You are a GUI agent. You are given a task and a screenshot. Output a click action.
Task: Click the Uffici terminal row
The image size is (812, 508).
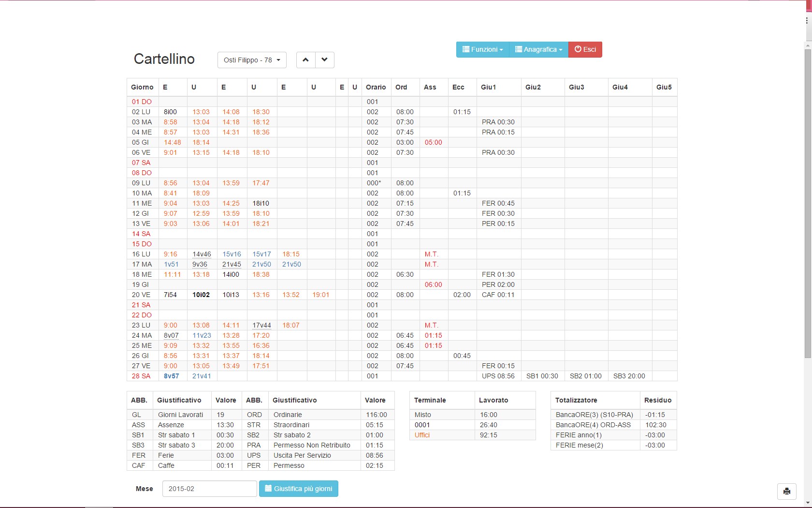click(x=473, y=435)
